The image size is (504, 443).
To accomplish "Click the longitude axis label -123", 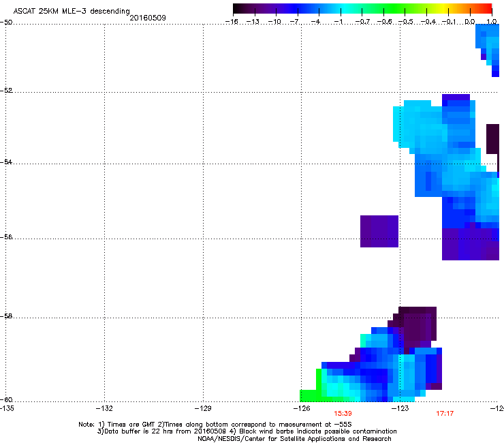I will pos(400,408).
